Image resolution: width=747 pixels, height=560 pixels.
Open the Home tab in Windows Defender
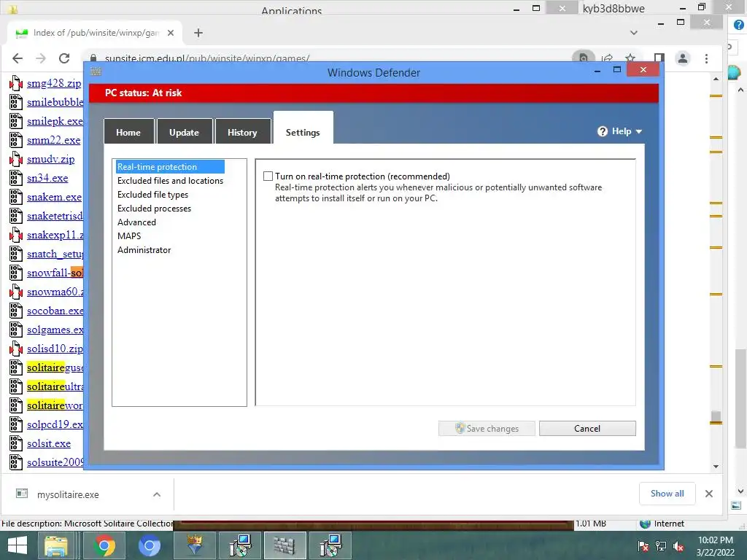click(128, 132)
